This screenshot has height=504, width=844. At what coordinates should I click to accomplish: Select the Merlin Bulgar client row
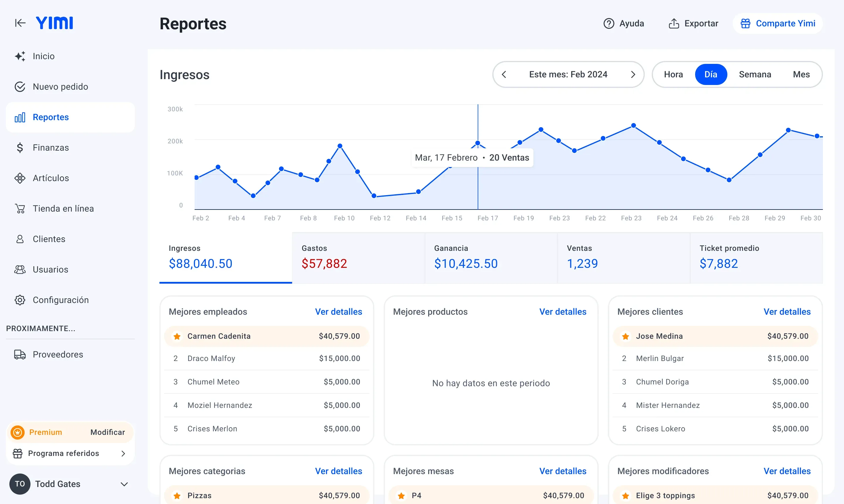click(715, 358)
